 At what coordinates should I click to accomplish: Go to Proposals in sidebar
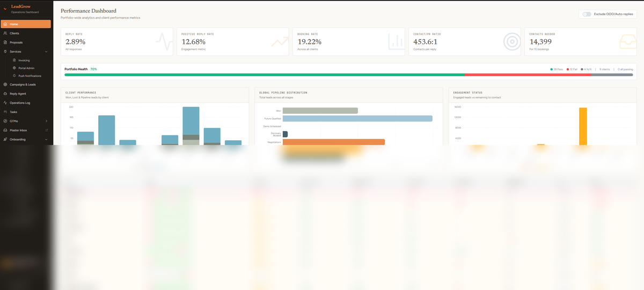tap(26, 42)
